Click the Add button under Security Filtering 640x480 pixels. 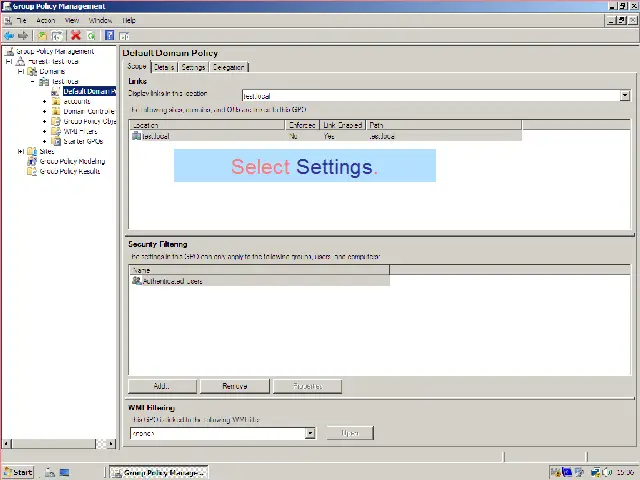point(162,386)
